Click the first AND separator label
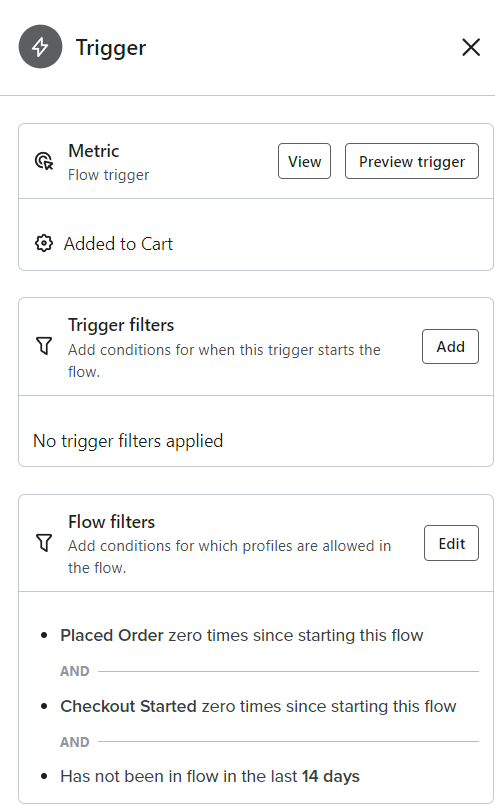Image resolution: width=495 pixels, height=806 pixels. click(75, 671)
